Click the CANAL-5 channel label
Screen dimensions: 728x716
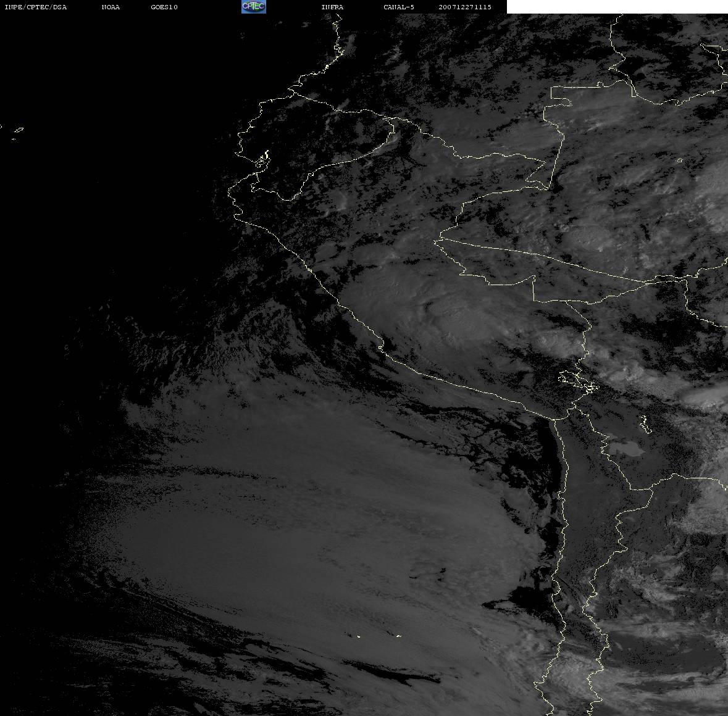click(399, 7)
